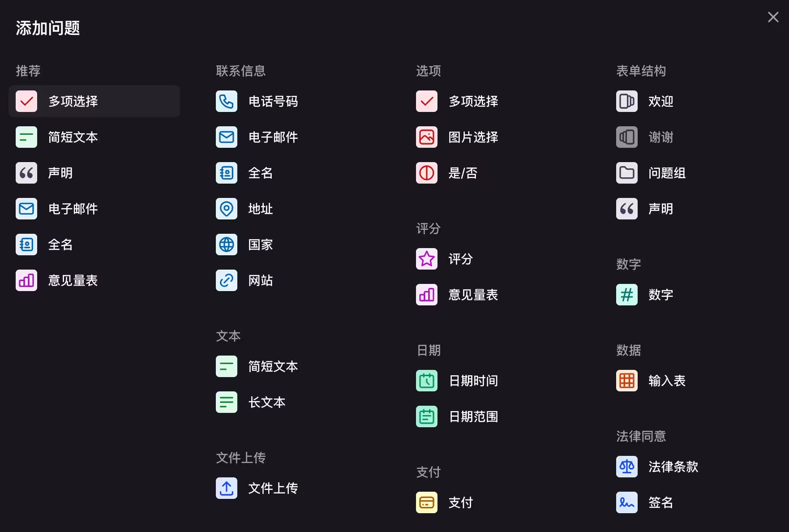Click 意见量表 chart icon in 推荐
Viewport: 789px width, 532px height.
pos(26,280)
